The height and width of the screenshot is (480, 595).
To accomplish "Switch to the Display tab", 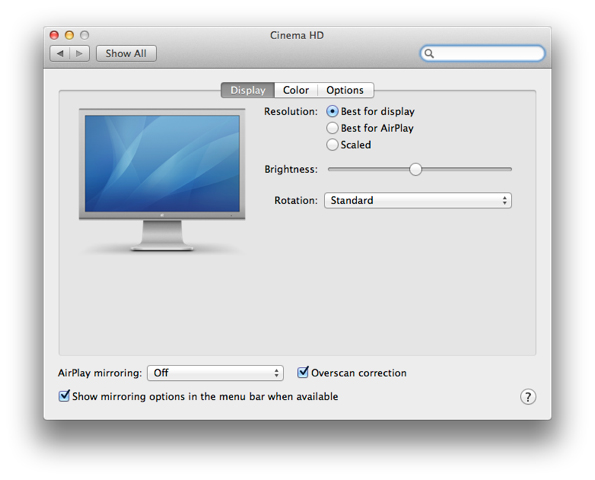I will tap(248, 90).
